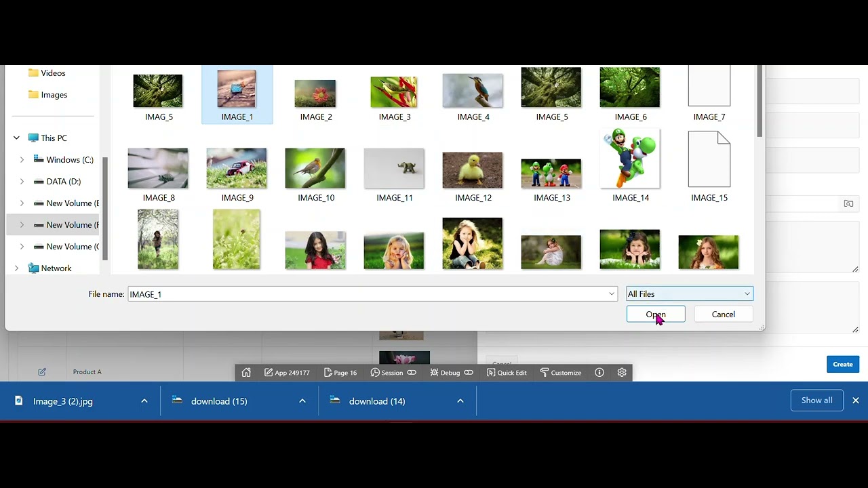
Task: Select the girl in red dress thumbnail
Action: [x=315, y=250]
